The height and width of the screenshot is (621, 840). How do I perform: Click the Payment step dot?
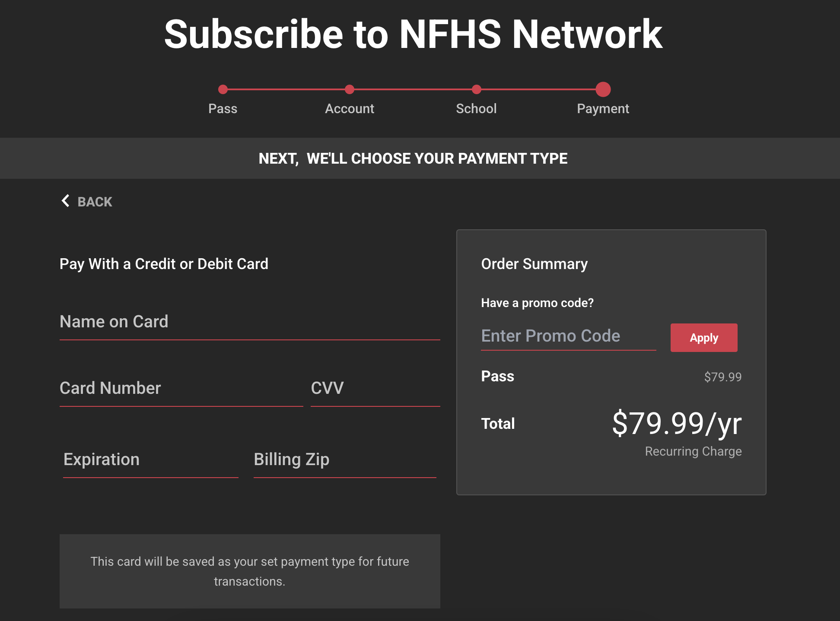tap(603, 89)
